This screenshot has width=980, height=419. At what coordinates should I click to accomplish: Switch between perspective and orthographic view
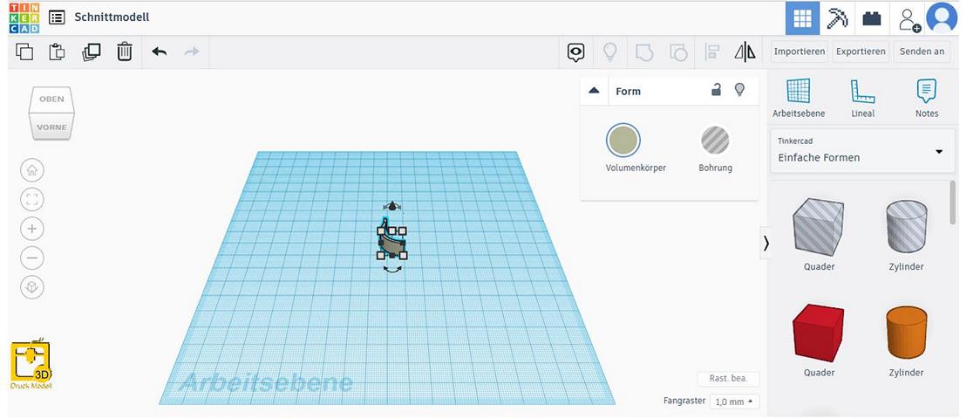pyautogui.click(x=32, y=287)
